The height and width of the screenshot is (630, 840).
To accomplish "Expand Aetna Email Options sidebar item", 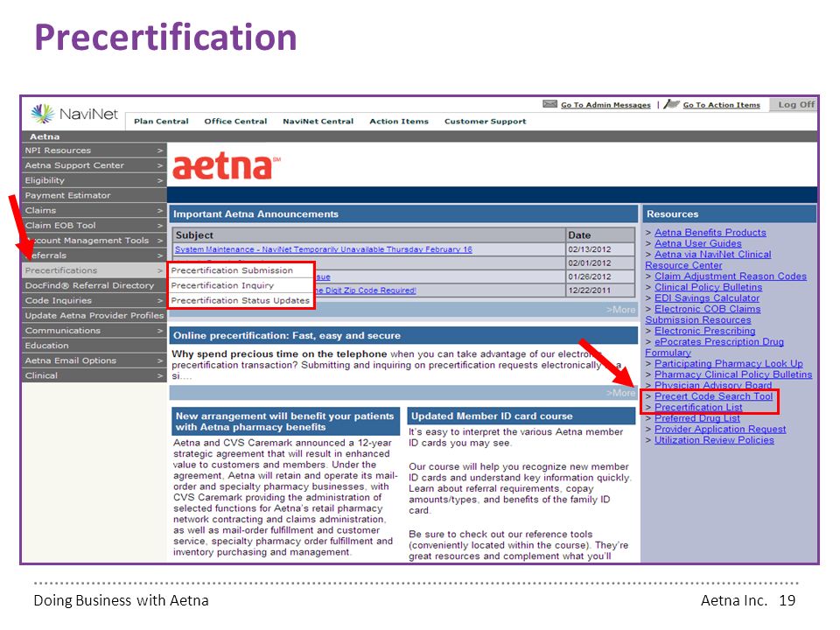I will point(94,360).
